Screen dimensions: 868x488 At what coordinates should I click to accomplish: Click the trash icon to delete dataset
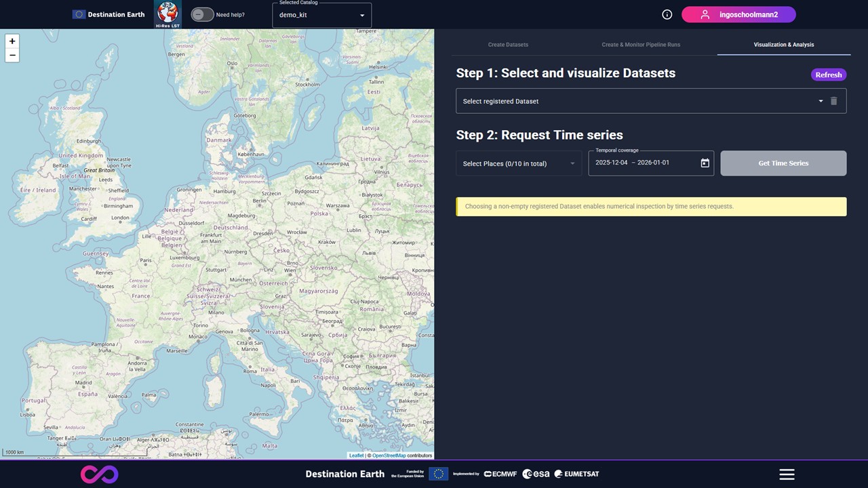pos(834,101)
